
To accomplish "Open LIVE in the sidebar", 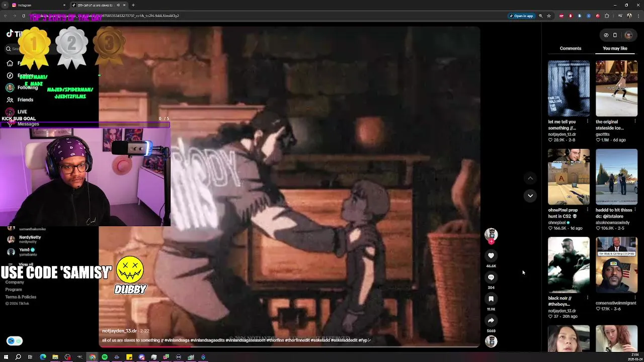I will click(17, 112).
